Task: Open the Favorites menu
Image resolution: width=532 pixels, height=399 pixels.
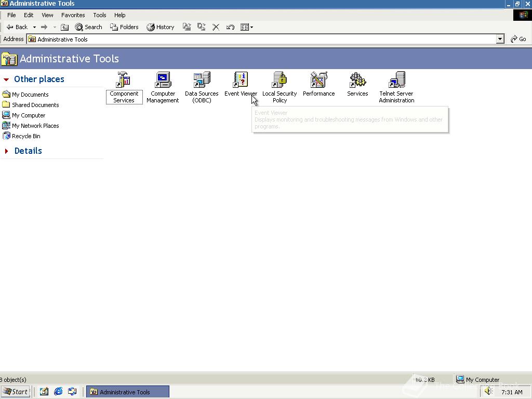Action: coord(73,15)
